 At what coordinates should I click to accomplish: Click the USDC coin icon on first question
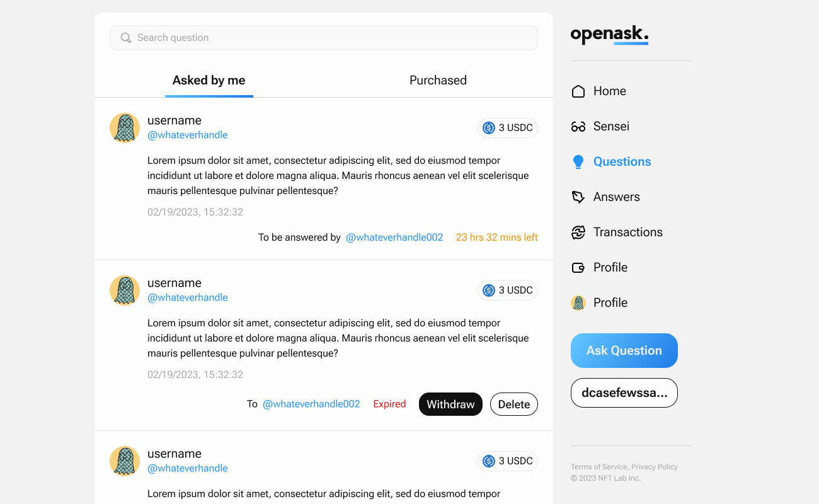pos(488,127)
